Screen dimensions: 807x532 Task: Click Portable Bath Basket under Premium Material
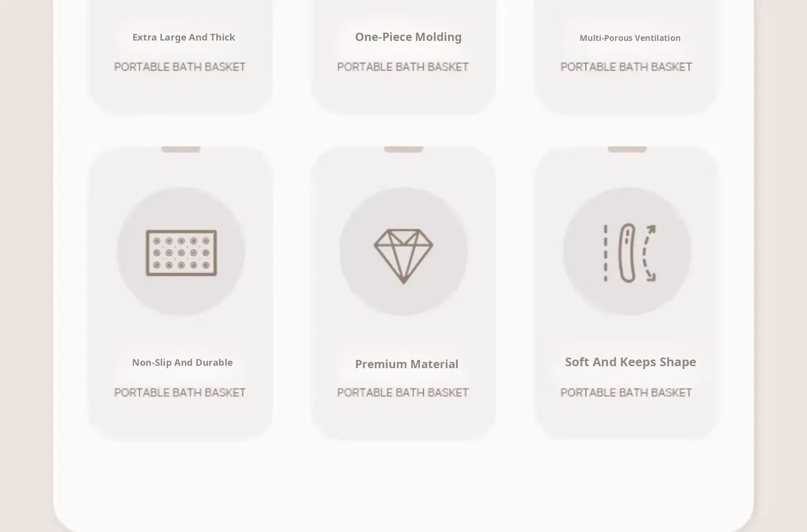(403, 393)
